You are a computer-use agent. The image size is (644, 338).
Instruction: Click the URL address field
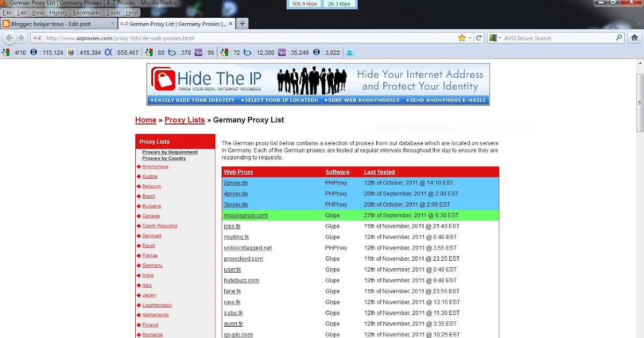click(x=251, y=38)
